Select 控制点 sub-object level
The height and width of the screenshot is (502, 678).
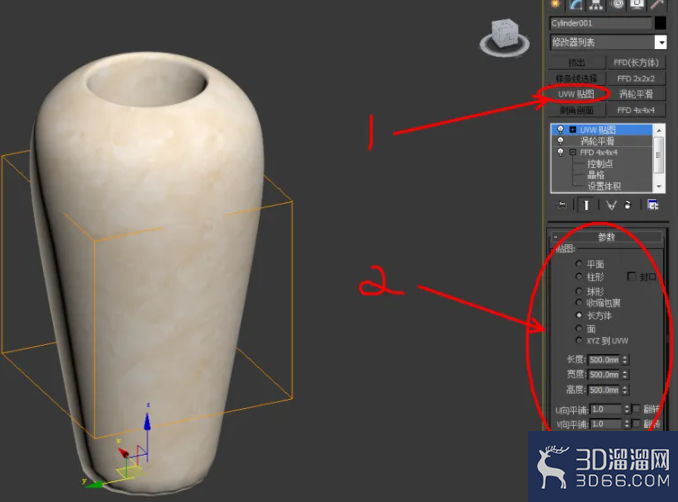[600, 164]
